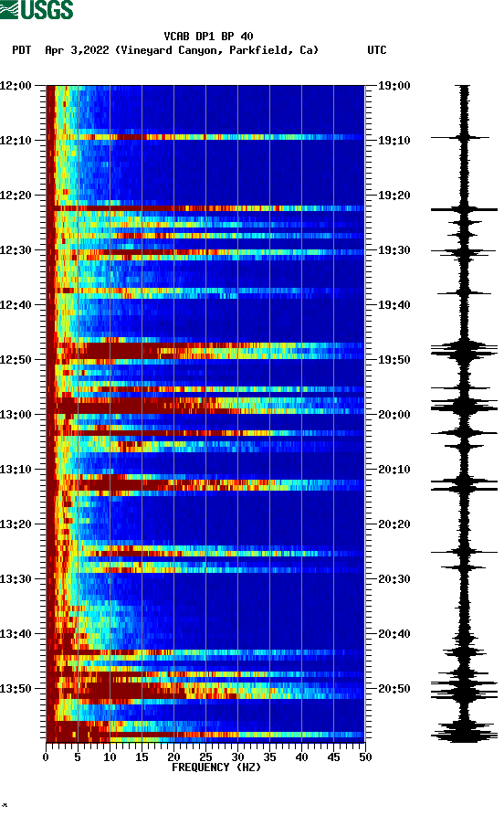Click the 'FREQUENCY (HZ)' axis label
This screenshot has width=504, height=815.
[216, 767]
